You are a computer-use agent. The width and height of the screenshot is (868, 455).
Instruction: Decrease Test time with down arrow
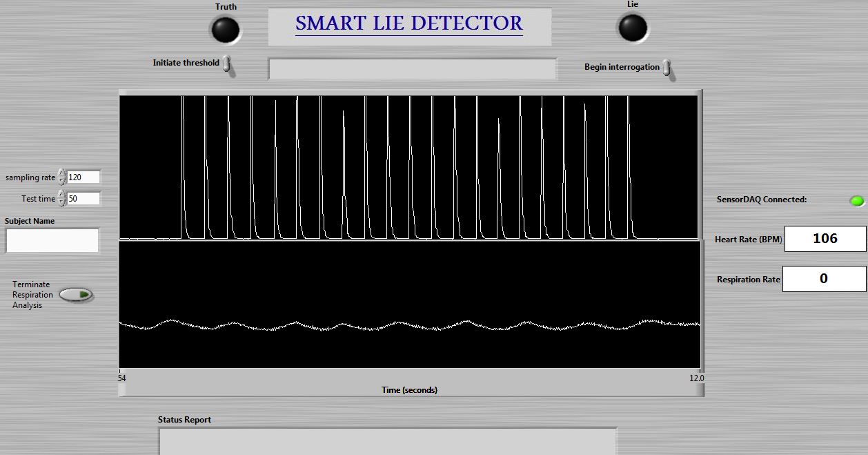click(x=62, y=202)
